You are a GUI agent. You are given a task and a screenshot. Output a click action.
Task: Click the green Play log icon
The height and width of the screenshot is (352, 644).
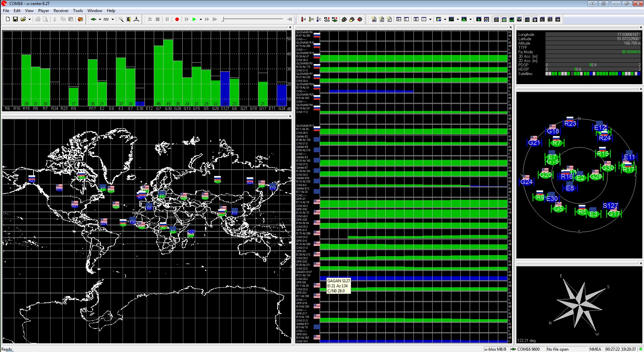(194, 19)
